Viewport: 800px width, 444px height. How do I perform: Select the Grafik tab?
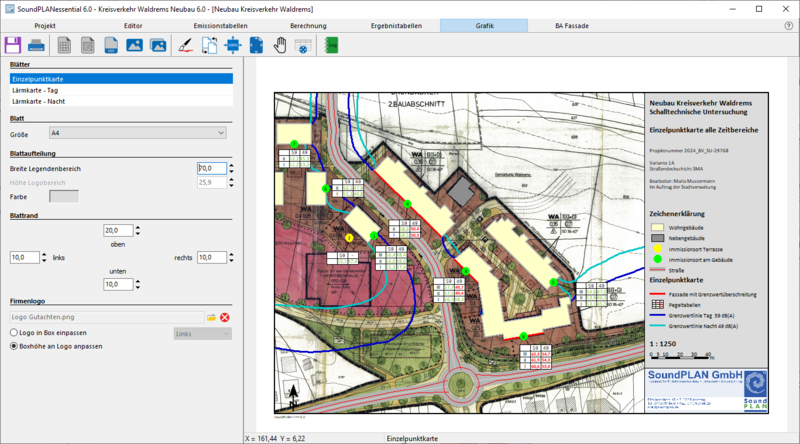click(x=484, y=26)
